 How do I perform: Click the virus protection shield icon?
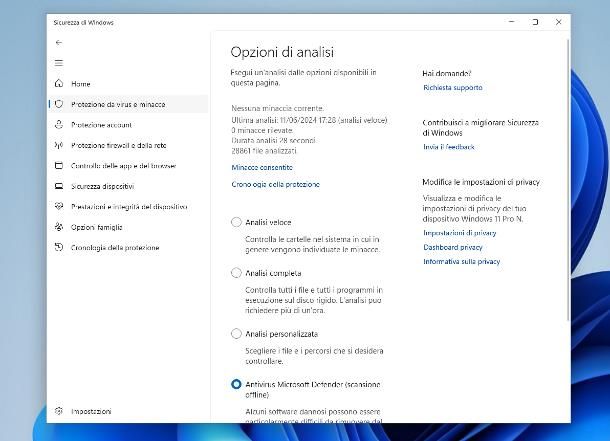[x=59, y=104]
